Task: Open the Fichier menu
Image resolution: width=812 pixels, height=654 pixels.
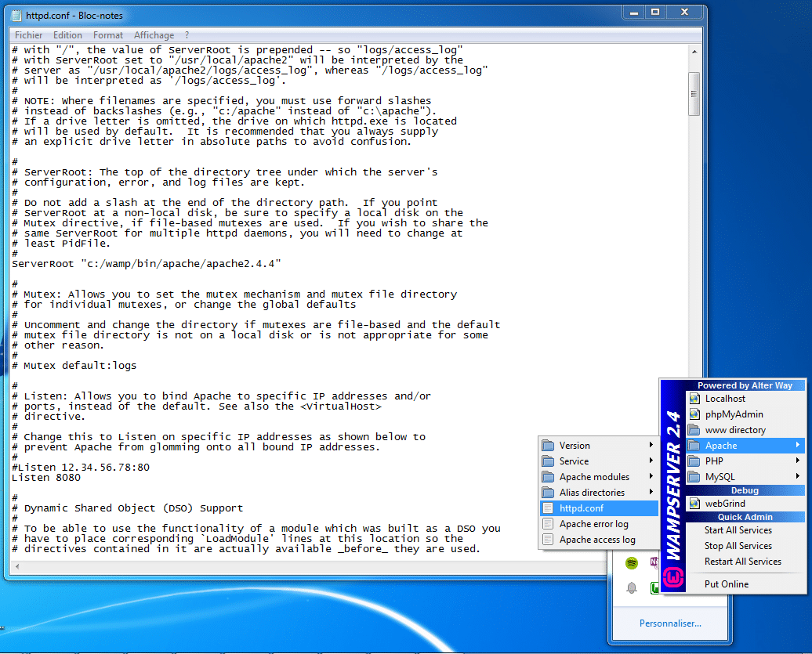Action: pos(28,35)
